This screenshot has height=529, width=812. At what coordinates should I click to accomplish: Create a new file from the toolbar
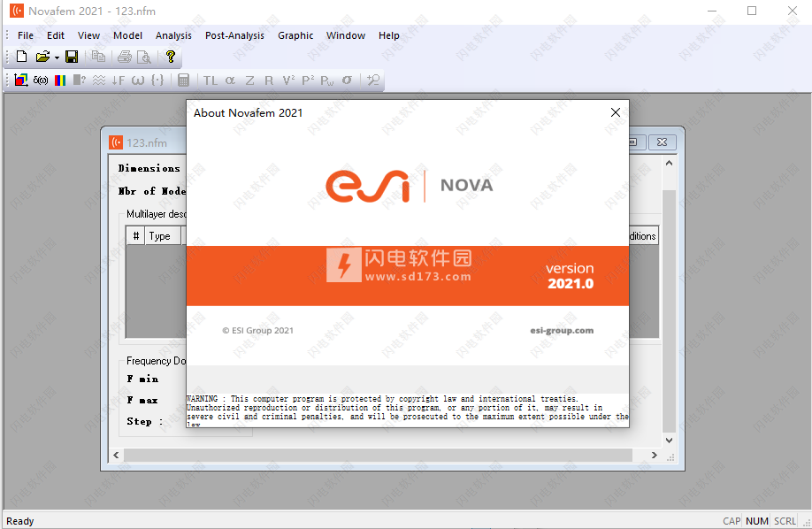click(x=21, y=57)
